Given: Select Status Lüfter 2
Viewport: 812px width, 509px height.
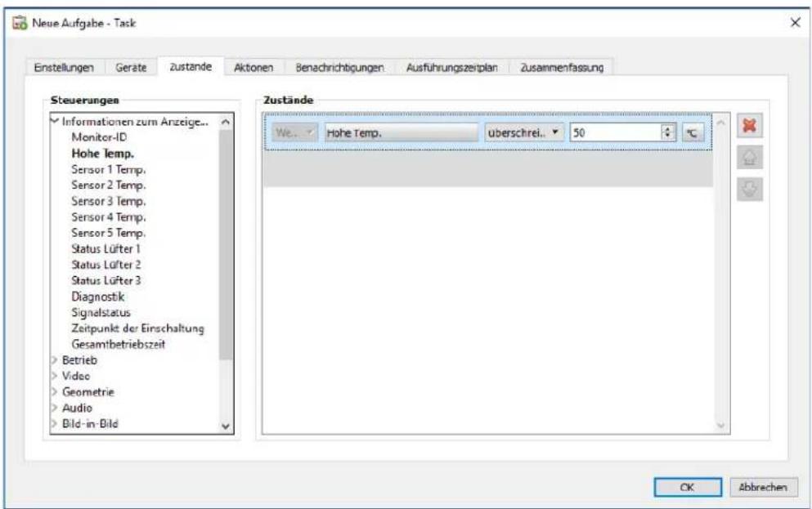Looking at the screenshot, I should [106, 265].
